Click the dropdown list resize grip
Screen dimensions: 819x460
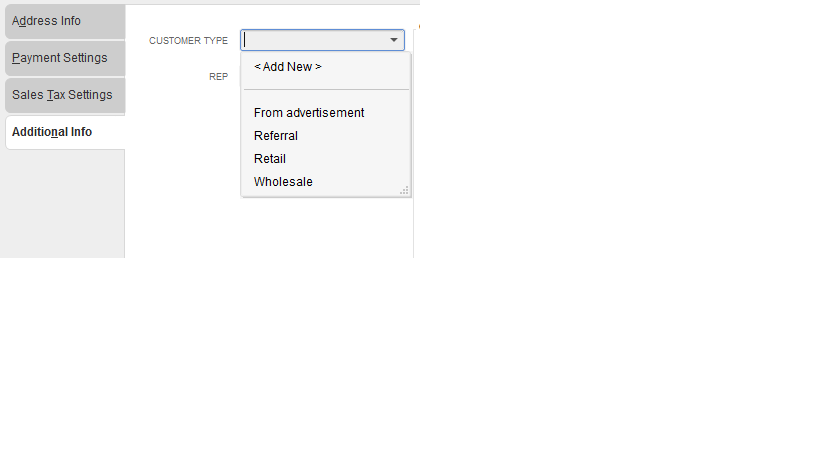[404, 190]
